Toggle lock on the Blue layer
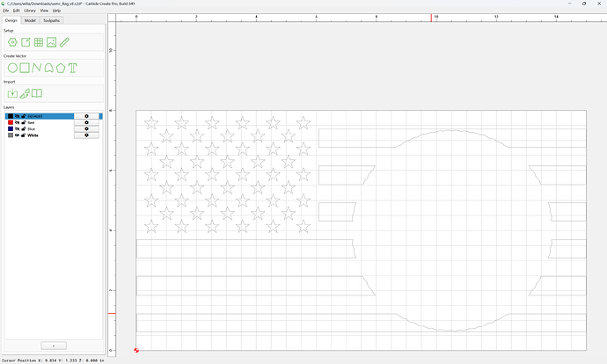Screen dimensions: 607x364 point(23,129)
